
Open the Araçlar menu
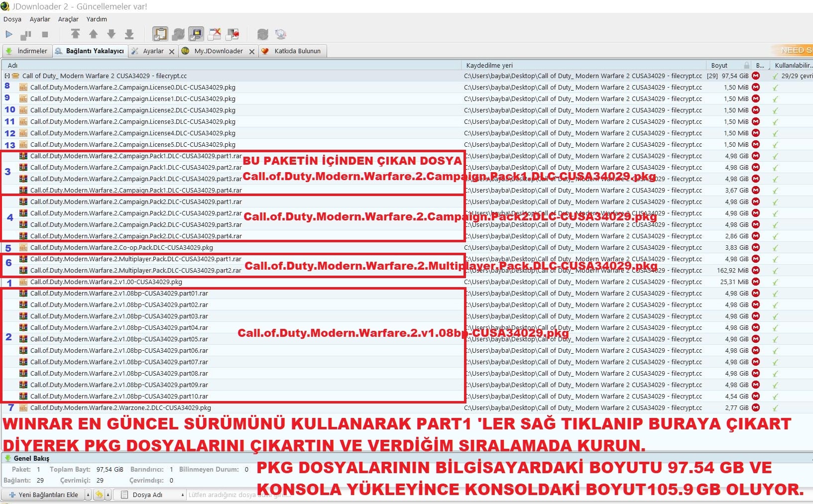pyautogui.click(x=68, y=19)
